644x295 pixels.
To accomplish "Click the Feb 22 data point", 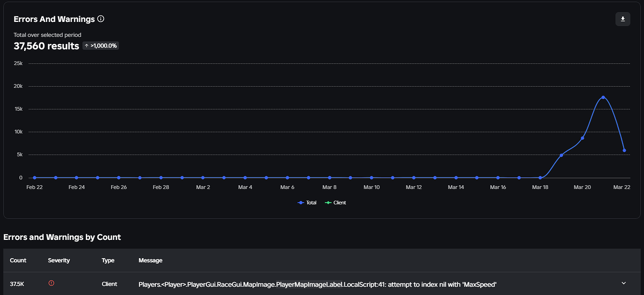I will (x=34, y=178).
